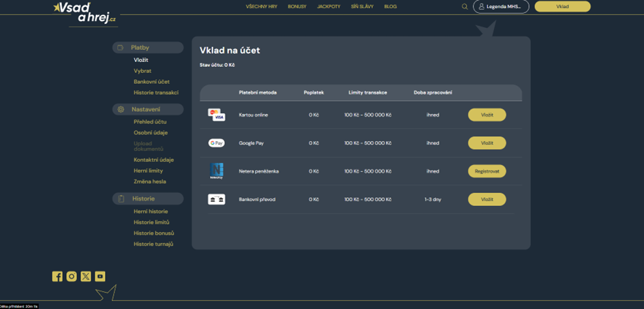Click the Doba zpracování column header

tap(433, 93)
